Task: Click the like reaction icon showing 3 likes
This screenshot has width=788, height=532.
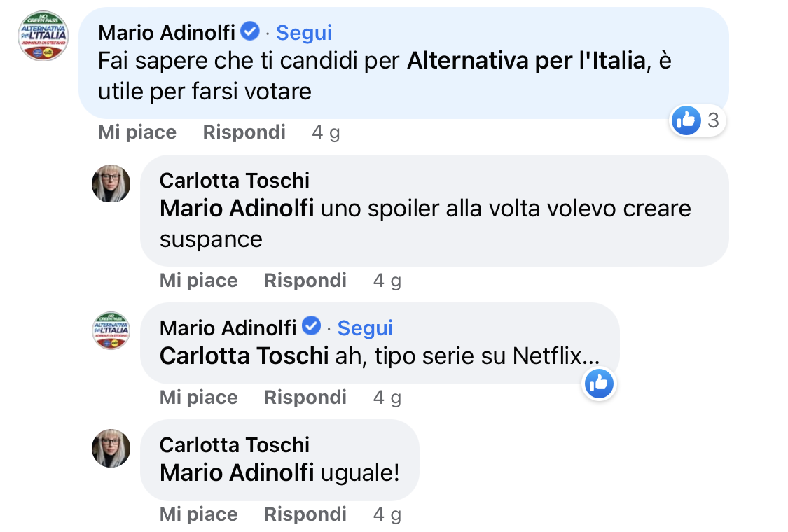Action: tap(686, 120)
